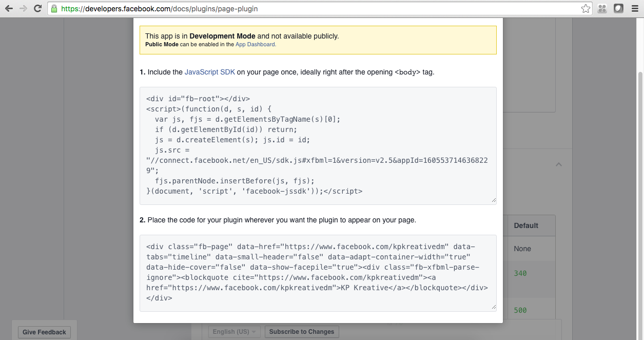
Task: Click the shield extension icon in toolbar
Action: 619,9
